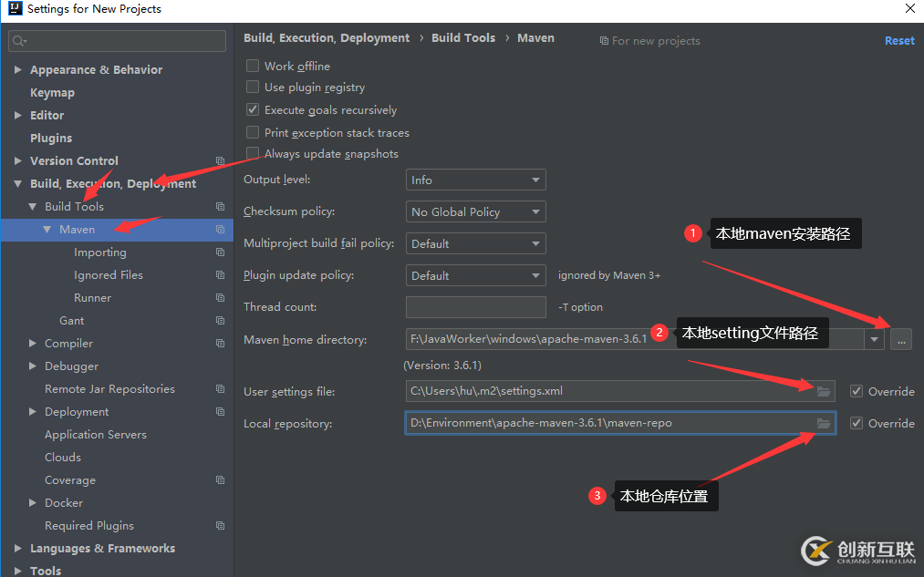Toggle Override for User settings file
Screen dimensions: 924x577
pyautogui.click(x=856, y=391)
